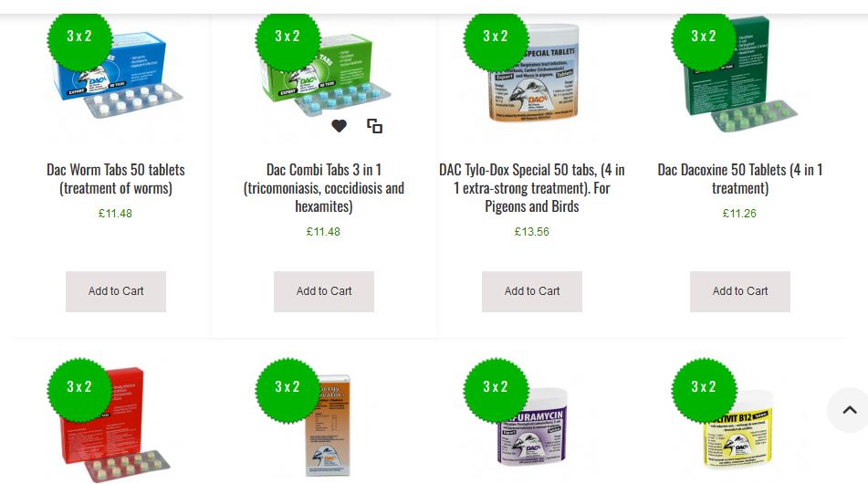868x484 pixels.
Task: Add DAC Tylo-Dox Special to cart
Action: point(532,291)
